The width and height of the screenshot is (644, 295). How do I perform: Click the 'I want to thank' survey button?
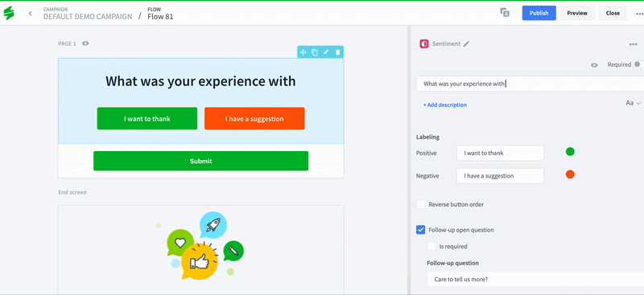pyautogui.click(x=147, y=119)
